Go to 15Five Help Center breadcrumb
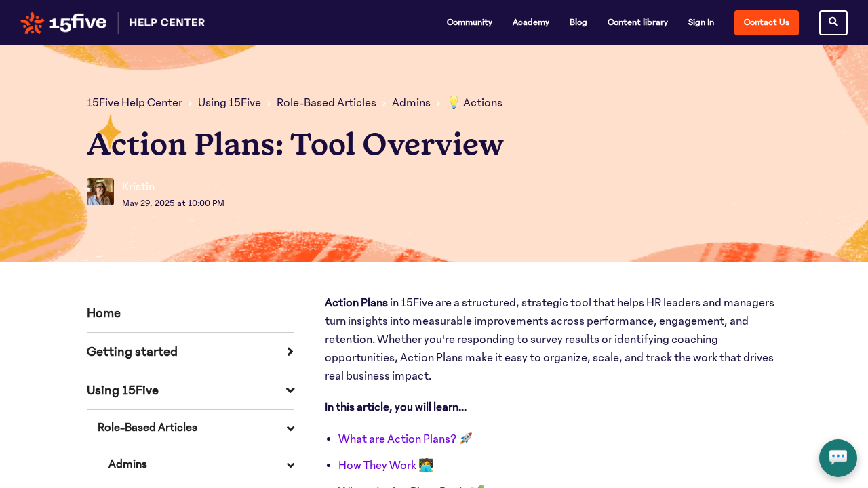Image resolution: width=868 pixels, height=488 pixels. click(x=134, y=103)
